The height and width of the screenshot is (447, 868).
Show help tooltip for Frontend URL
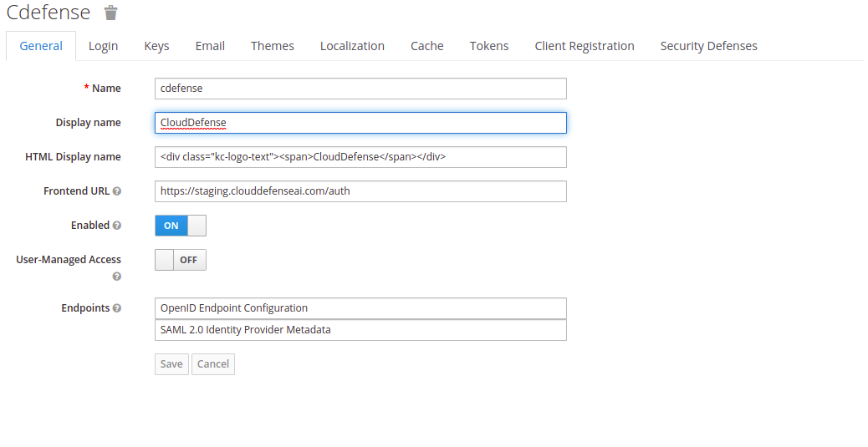(117, 190)
